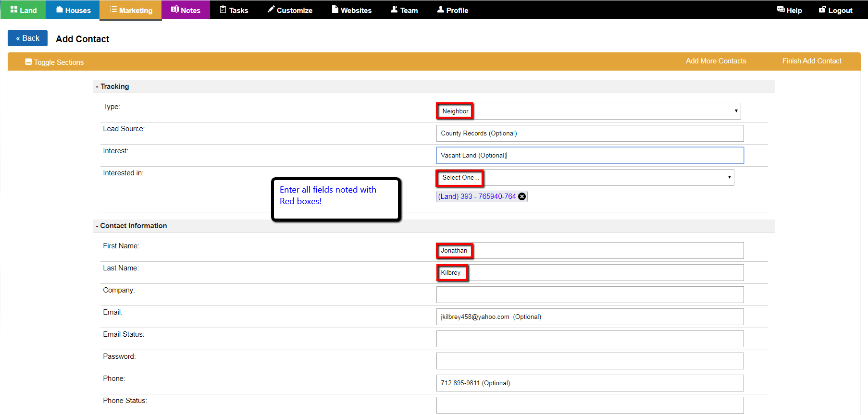Switch to the Marketing tab label
The width and height of the screenshot is (868, 415).
pos(136,10)
